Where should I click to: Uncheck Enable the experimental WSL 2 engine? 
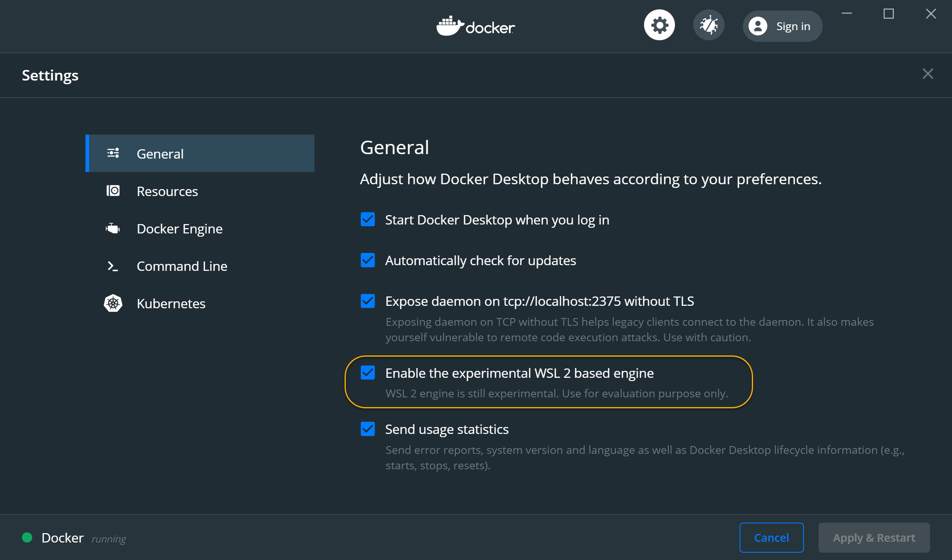[x=368, y=373]
